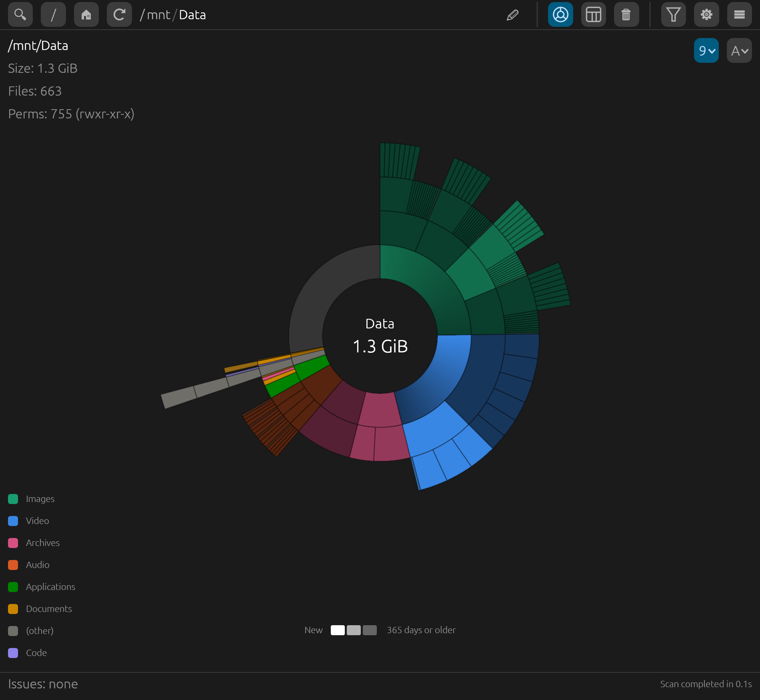
Task: Open settings gear icon
Action: tap(706, 15)
